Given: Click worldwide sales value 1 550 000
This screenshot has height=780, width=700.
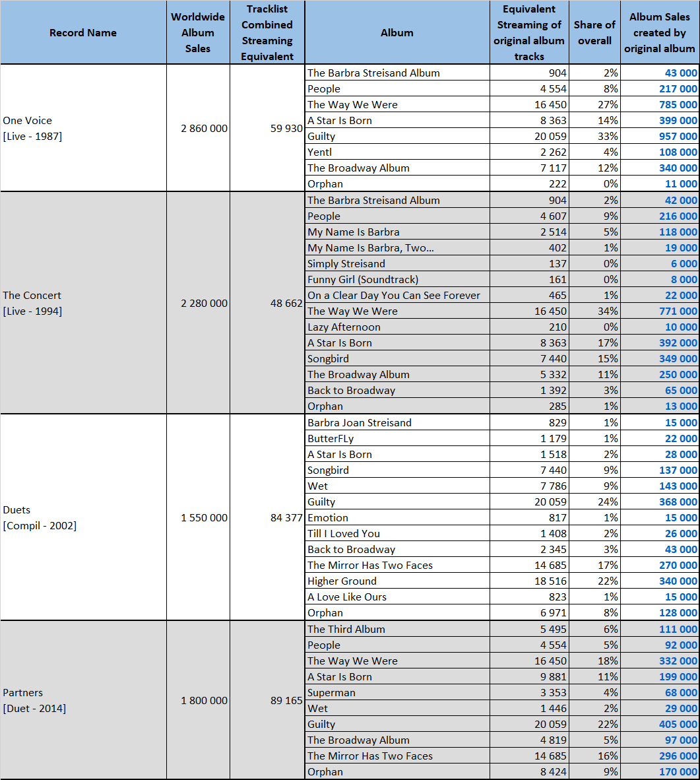Looking at the screenshot, I should pos(198,517).
